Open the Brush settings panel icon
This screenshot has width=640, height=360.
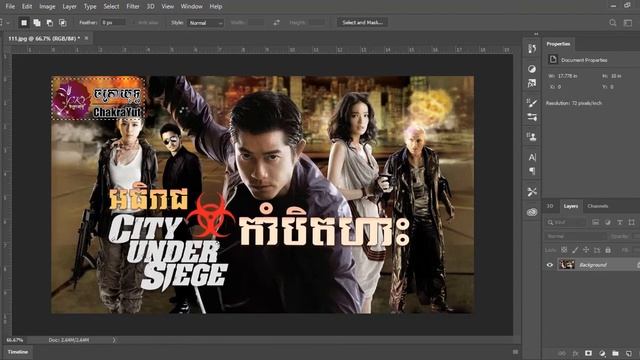tap(532, 102)
